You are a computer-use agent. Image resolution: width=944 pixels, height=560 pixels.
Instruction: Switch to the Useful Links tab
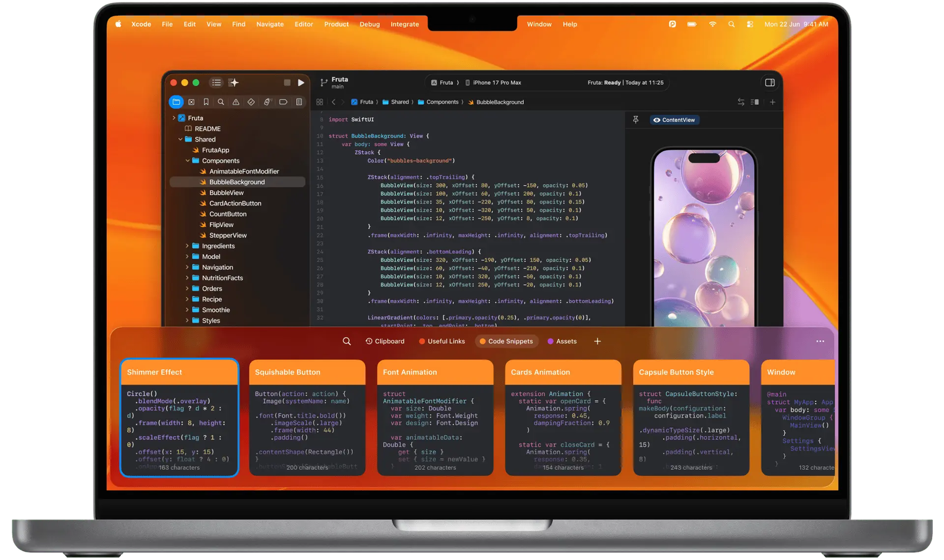(x=442, y=341)
